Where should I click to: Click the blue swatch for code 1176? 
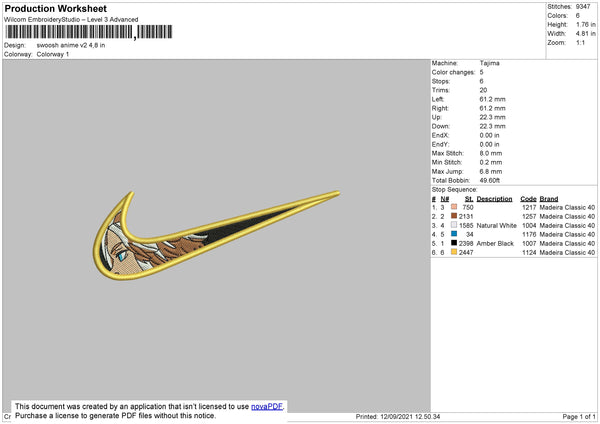pos(454,234)
